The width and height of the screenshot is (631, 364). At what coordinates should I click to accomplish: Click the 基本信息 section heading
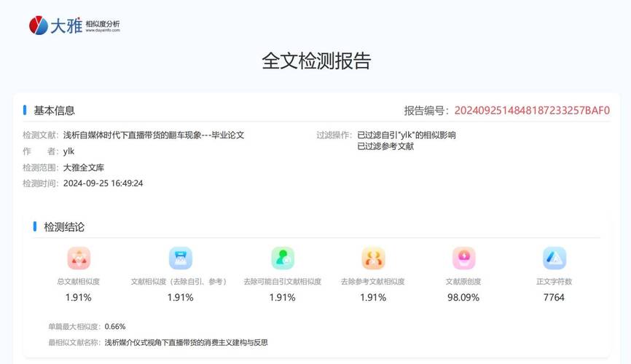click(54, 111)
